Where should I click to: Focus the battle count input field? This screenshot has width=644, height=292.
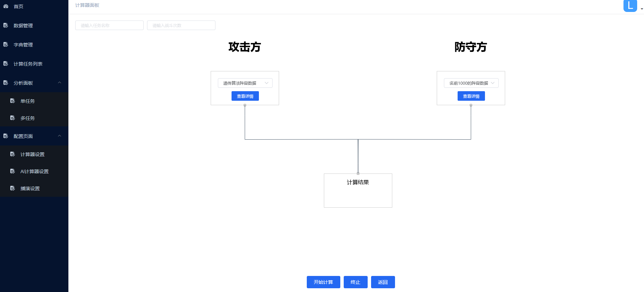pos(181,25)
